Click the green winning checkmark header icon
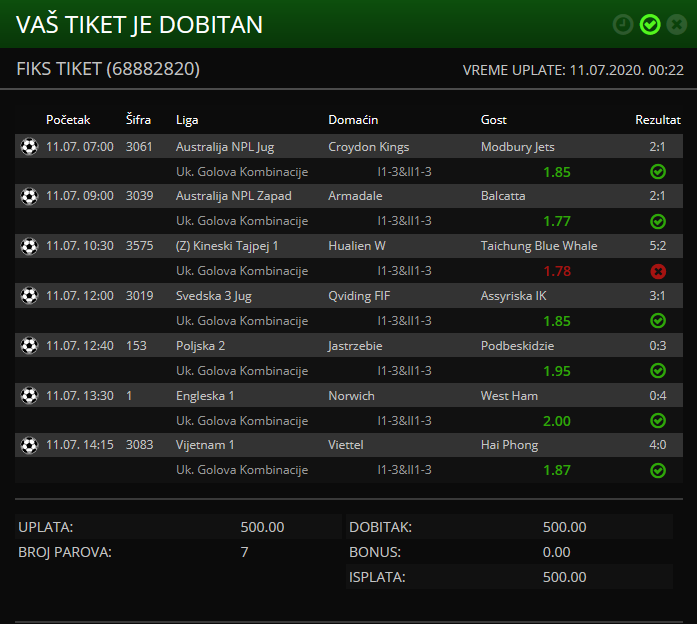This screenshot has width=697, height=624. tap(650, 24)
